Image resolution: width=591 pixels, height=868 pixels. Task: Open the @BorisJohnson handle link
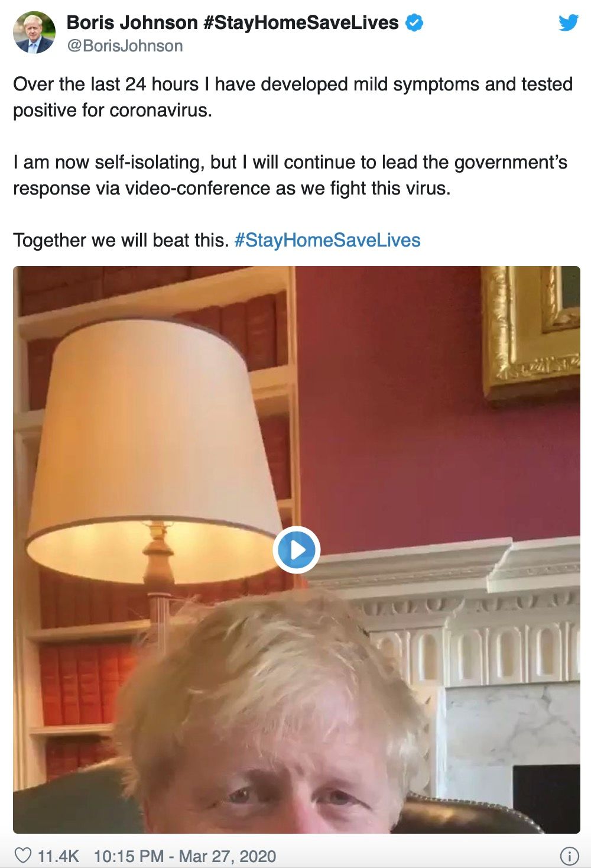[125, 46]
